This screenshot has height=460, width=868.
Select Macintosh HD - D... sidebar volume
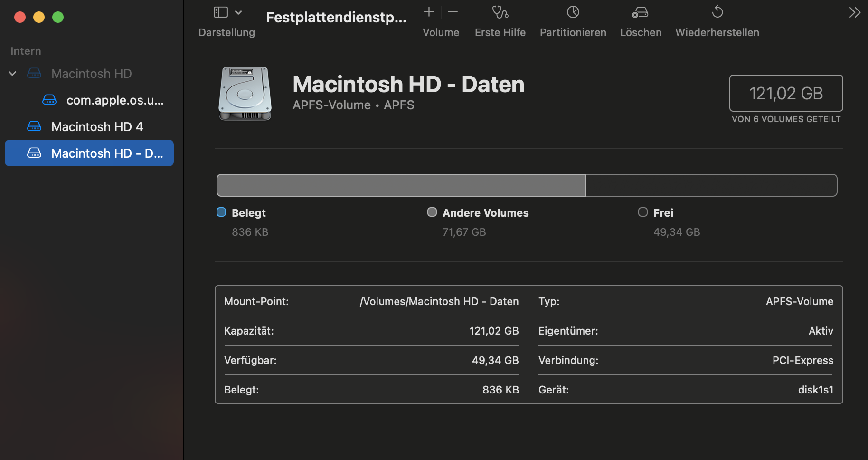[x=89, y=153]
